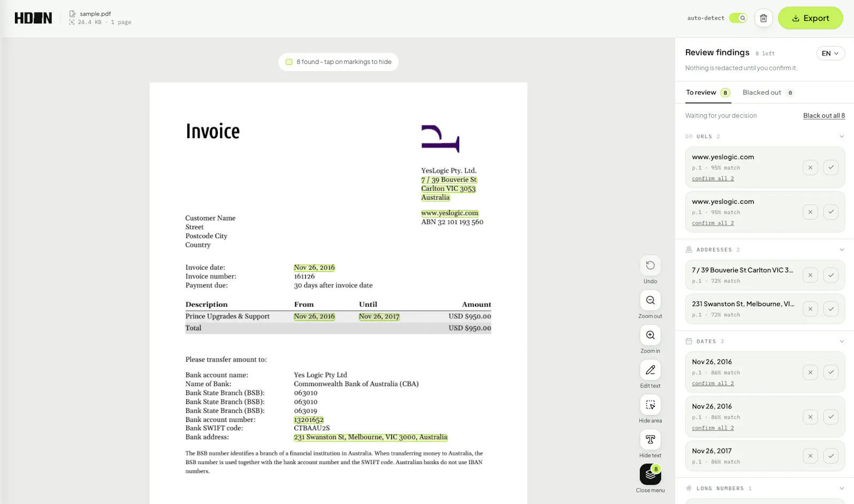Click highlighted invoice date Nov 26, 2016
This screenshot has width=854, height=504.
click(314, 268)
